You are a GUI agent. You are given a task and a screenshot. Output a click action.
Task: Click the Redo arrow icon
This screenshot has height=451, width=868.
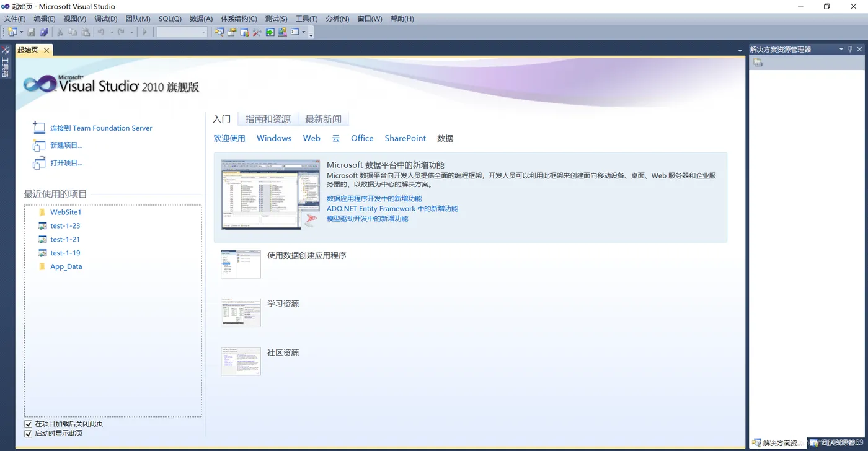[121, 32]
